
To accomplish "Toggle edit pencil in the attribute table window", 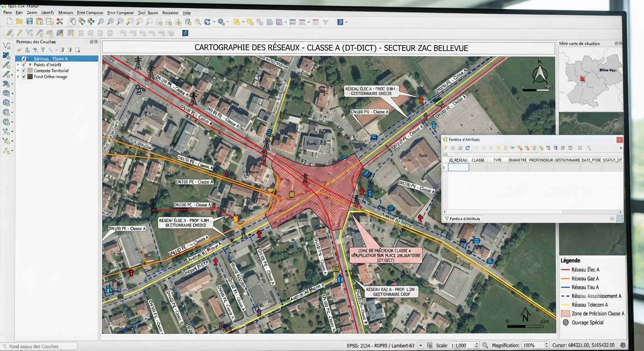I will click(445, 148).
